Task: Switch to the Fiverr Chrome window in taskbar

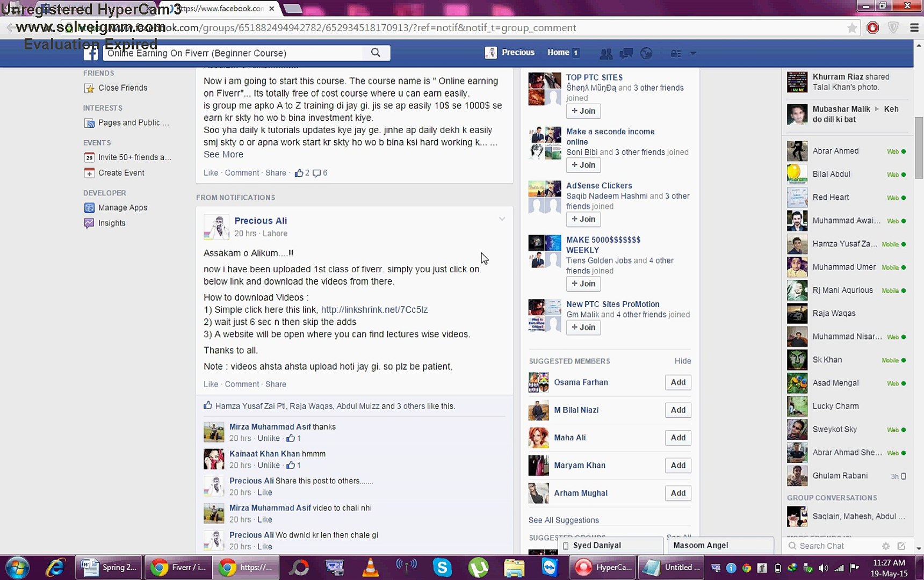Action: tap(178, 568)
